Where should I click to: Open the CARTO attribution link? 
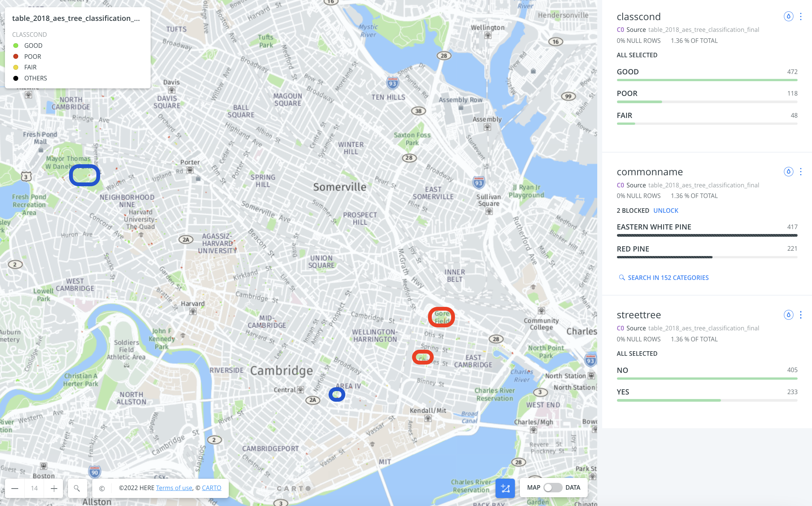(x=211, y=488)
